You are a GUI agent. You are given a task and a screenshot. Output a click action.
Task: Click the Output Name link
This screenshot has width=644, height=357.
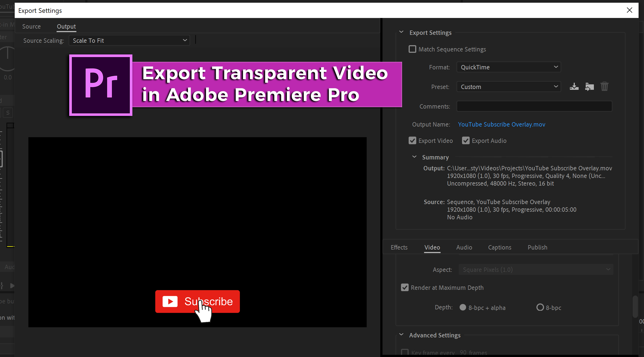(501, 124)
